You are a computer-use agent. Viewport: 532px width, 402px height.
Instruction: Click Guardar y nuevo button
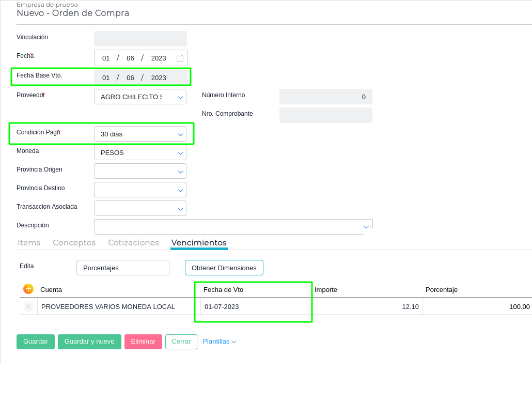pyautogui.click(x=89, y=342)
